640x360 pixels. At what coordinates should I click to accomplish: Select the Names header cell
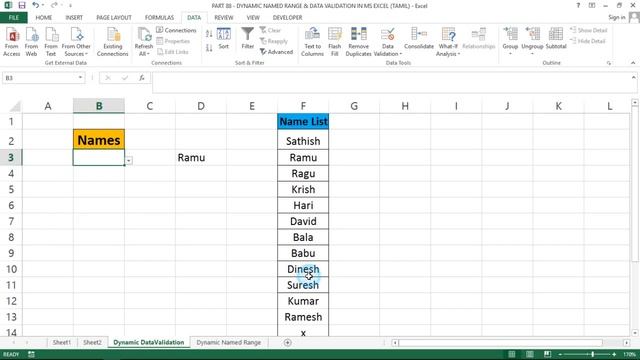coord(99,140)
